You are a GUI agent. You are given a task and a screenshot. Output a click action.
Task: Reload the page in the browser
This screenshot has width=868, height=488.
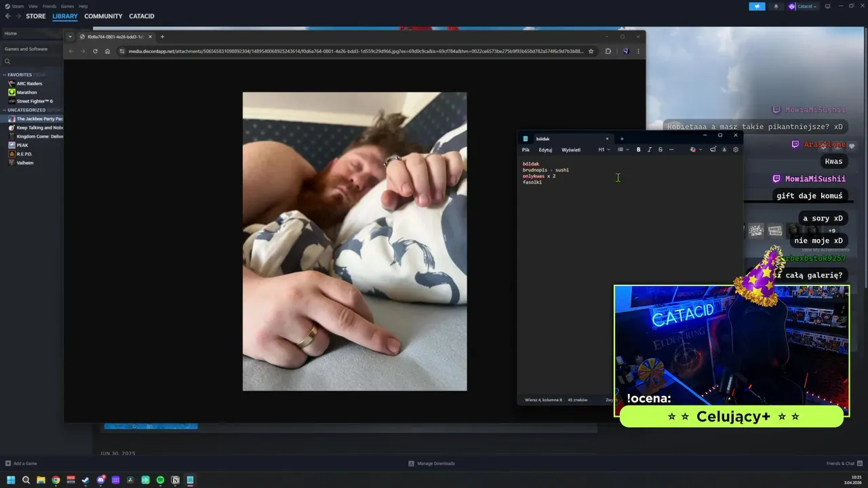coord(95,51)
